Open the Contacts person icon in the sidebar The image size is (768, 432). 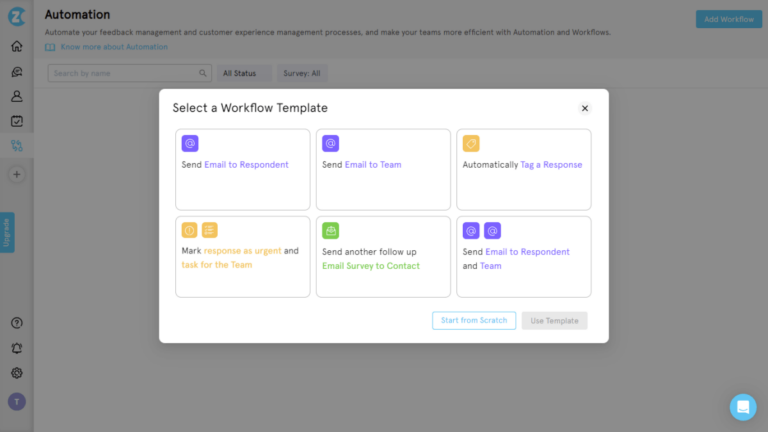click(x=17, y=96)
